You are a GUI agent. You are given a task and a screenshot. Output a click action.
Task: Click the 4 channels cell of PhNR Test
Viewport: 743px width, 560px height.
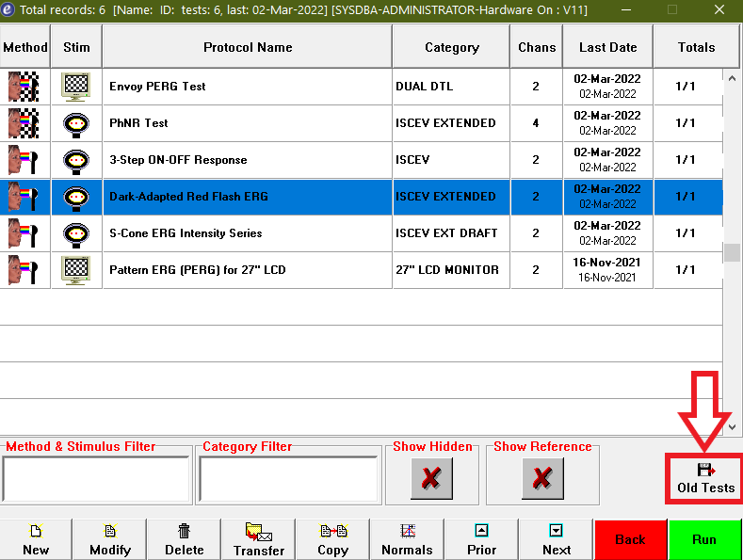coord(536,123)
